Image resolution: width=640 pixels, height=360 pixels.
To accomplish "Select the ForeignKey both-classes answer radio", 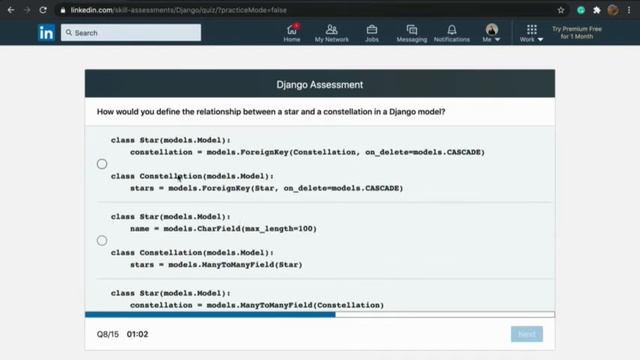I will coord(102,164).
